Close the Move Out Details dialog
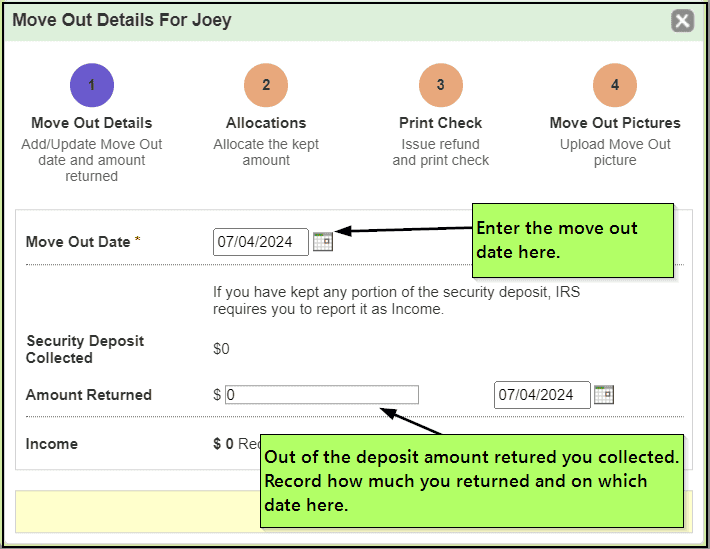This screenshot has height=549, width=710. 682,20
